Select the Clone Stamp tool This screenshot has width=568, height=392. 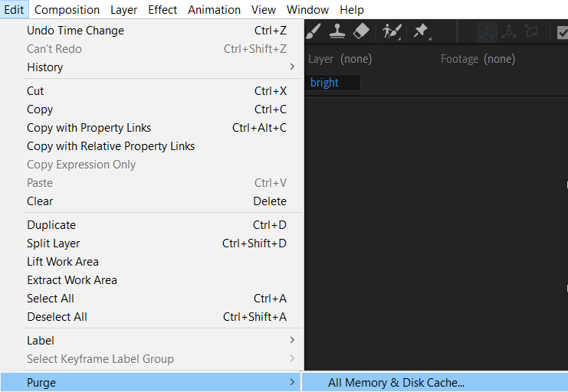337,31
